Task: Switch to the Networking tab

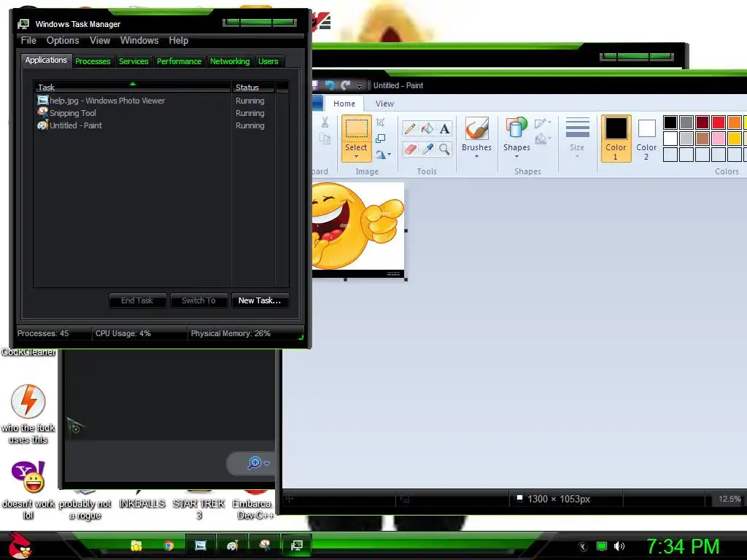Action: click(230, 61)
